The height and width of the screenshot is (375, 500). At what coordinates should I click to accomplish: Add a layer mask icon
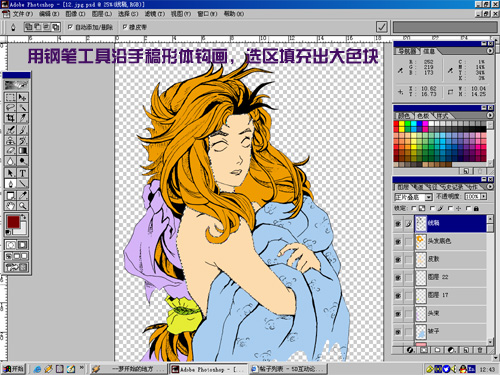point(424,350)
